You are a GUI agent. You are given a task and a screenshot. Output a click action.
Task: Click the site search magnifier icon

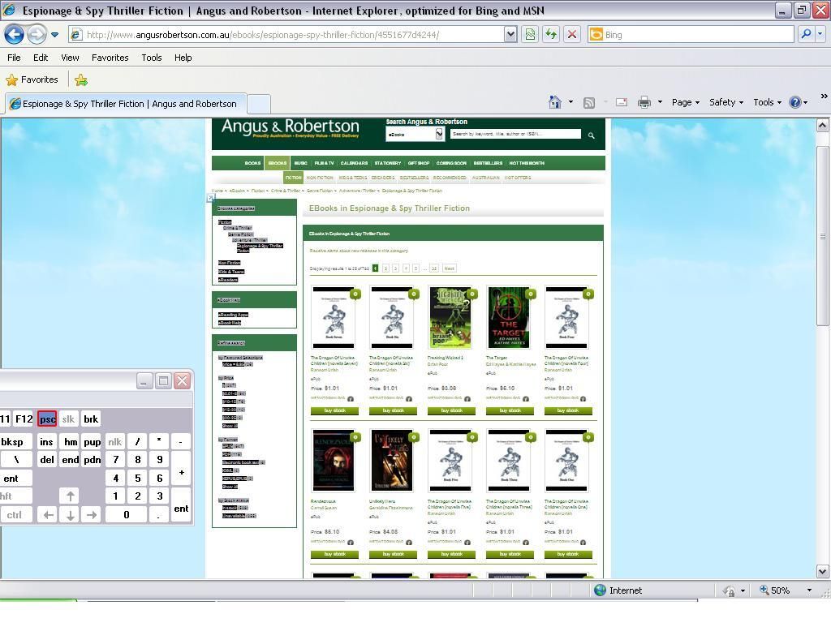[x=591, y=135]
